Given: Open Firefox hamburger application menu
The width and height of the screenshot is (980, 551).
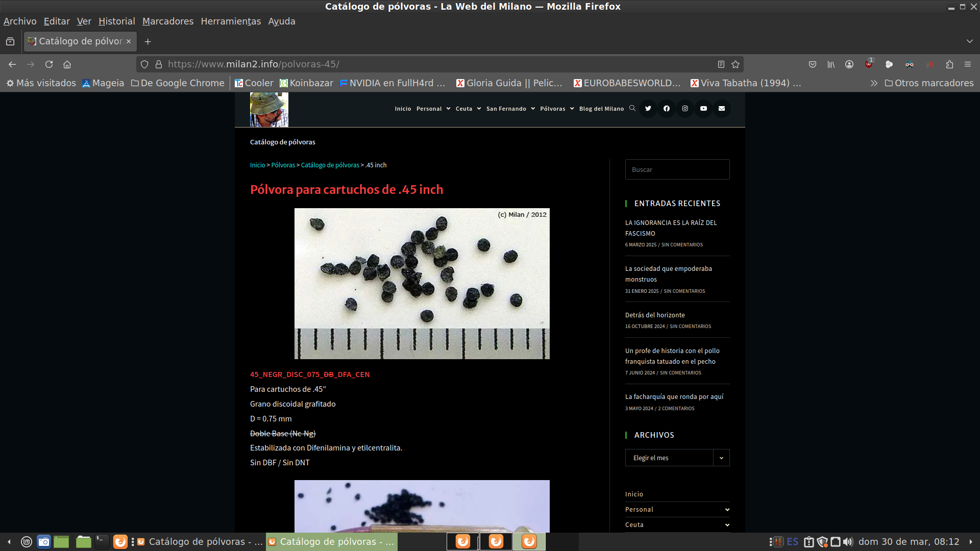Looking at the screenshot, I should tap(967, 64).
